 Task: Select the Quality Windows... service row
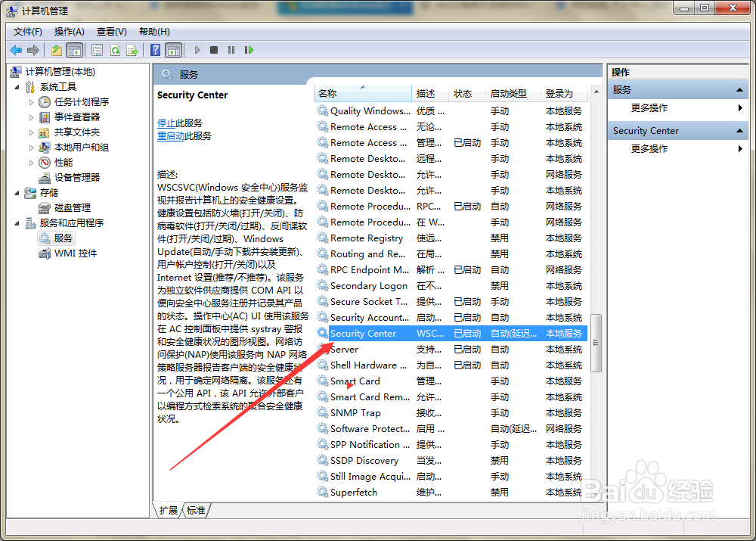pos(451,111)
